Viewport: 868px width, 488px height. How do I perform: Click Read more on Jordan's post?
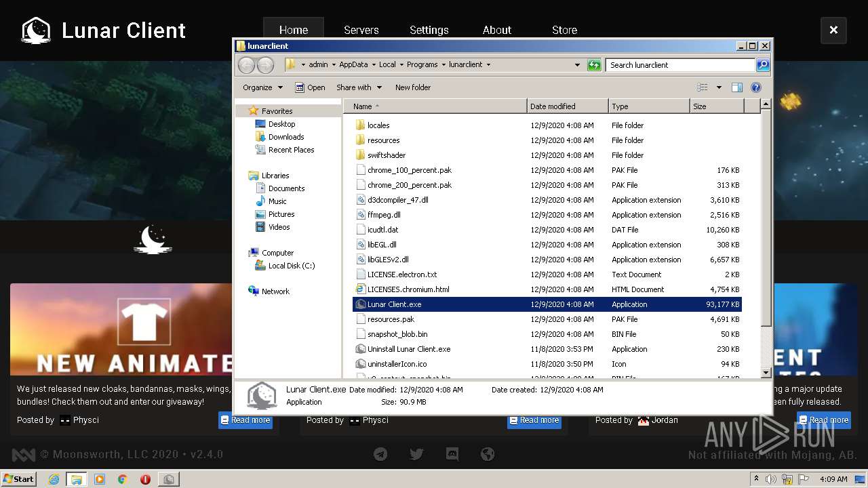pyautogui.click(x=824, y=420)
